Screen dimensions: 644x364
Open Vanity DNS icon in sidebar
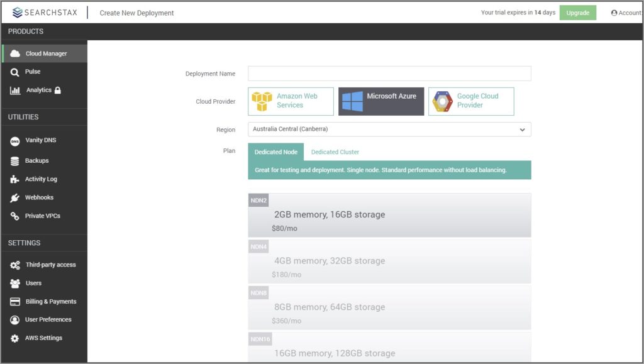pyautogui.click(x=15, y=140)
